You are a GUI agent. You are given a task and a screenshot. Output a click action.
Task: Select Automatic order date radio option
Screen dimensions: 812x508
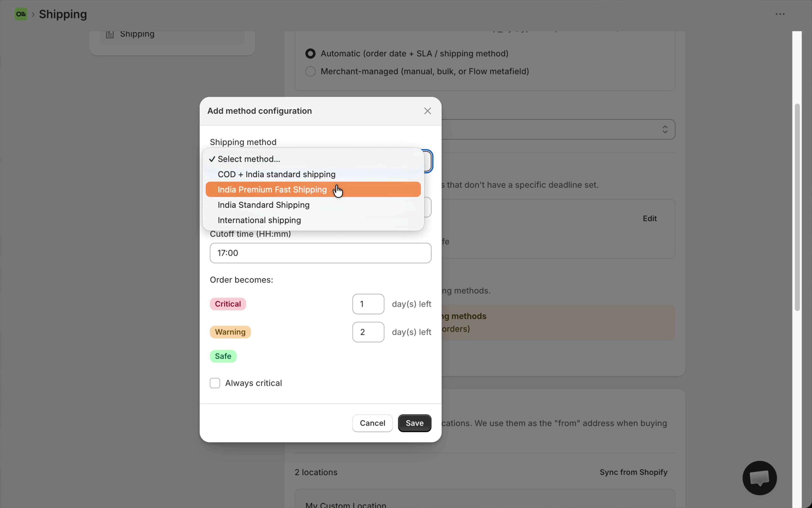310,53
